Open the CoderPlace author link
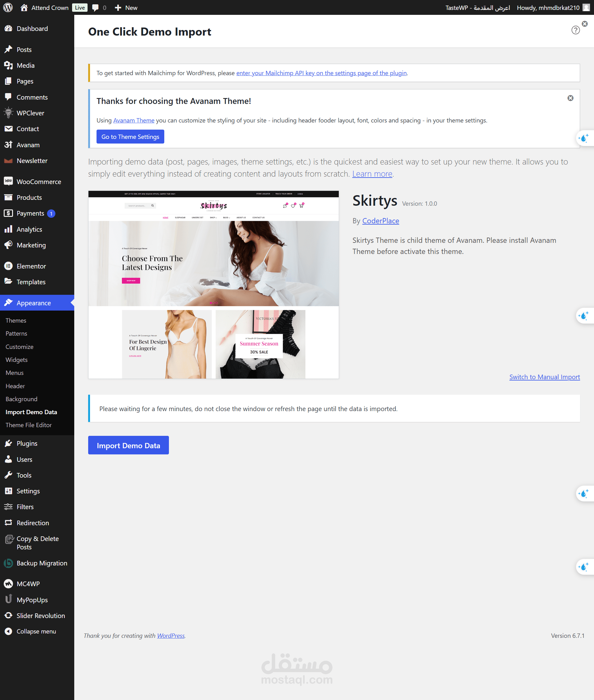The image size is (594, 700). [x=381, y=221]
